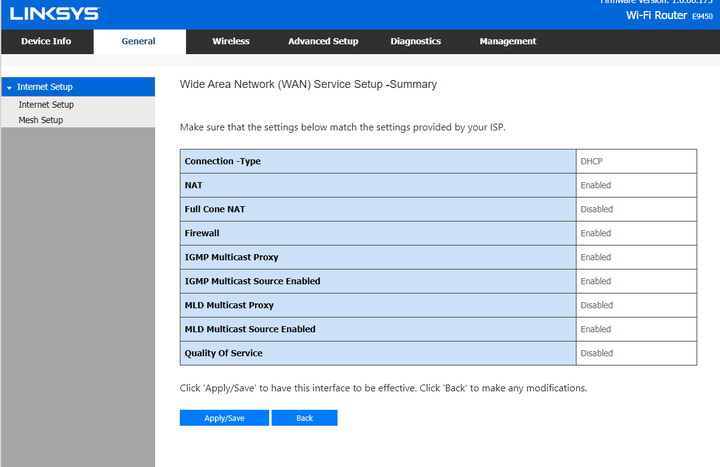This screenshot has width=720, height=467.
Task: Click the Connection -Type row label
Action: click(x=222, y=161)
